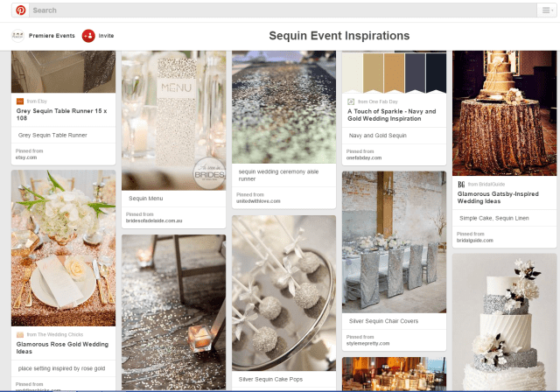This screenshot has height=392, width=560.
Task: Click the BridalGuide BG source icon
Action: point(461,185)
